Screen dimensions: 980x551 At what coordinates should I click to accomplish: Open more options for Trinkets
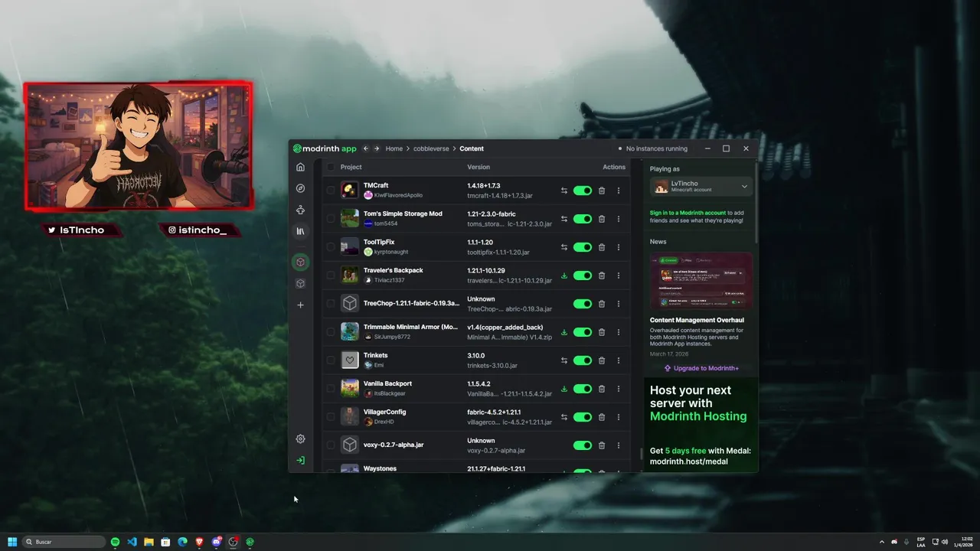pos(619,360)
